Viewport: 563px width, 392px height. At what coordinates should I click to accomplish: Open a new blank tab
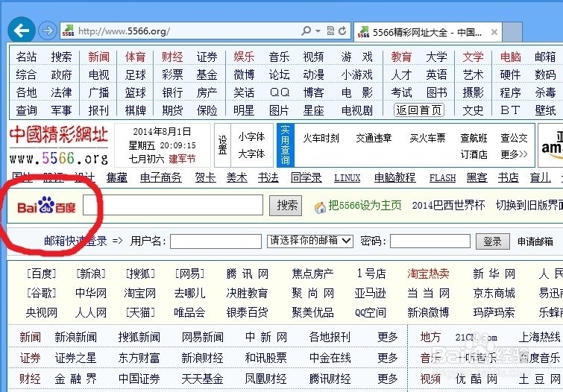[512, 32]
